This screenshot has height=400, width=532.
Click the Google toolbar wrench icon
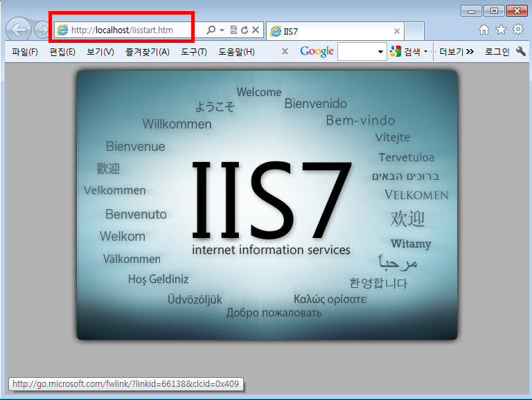pos(521,52)
